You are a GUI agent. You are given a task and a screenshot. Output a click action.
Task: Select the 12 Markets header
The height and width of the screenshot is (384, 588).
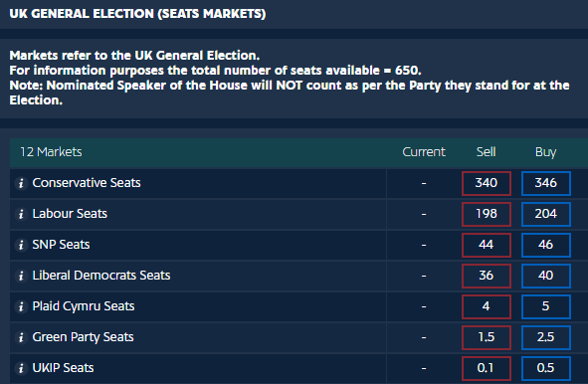[51, 152]
